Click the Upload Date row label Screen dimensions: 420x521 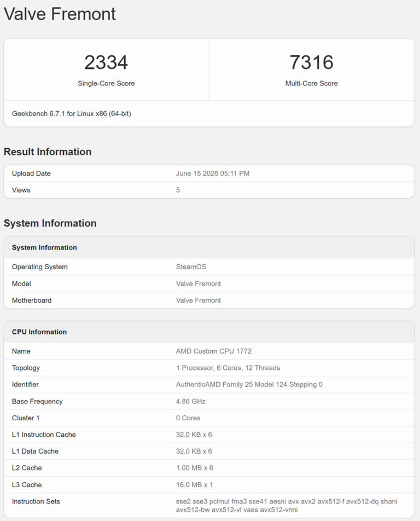31,173
